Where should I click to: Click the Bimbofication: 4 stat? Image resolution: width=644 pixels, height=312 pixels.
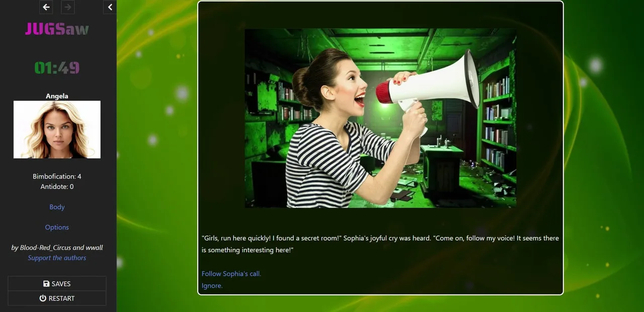57,176
